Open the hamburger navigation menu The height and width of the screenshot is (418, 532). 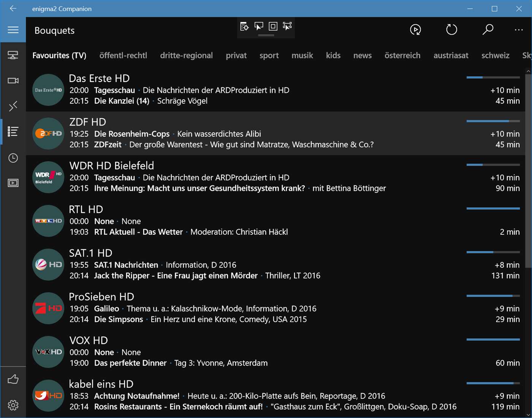(x=13, y=30)
